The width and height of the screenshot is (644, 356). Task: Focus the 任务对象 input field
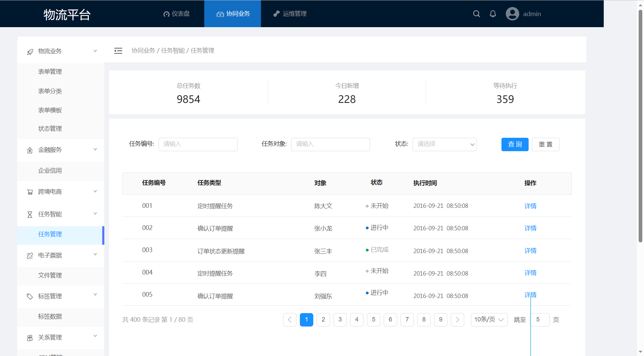coord(330,144)
